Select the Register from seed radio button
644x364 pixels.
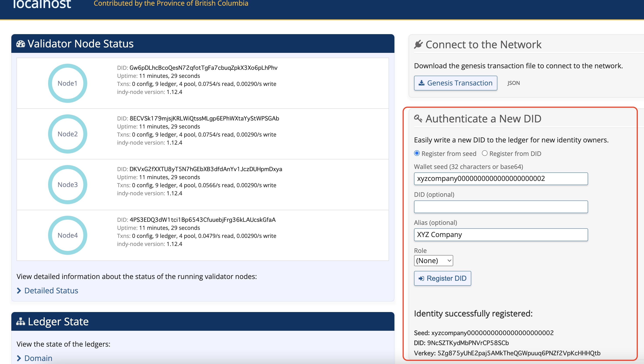pyautogui.click(x=417, y=153)
